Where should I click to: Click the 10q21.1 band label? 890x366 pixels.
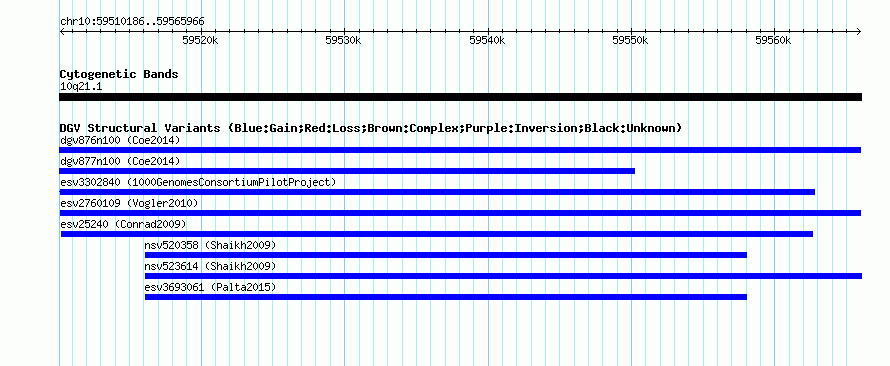81,87
